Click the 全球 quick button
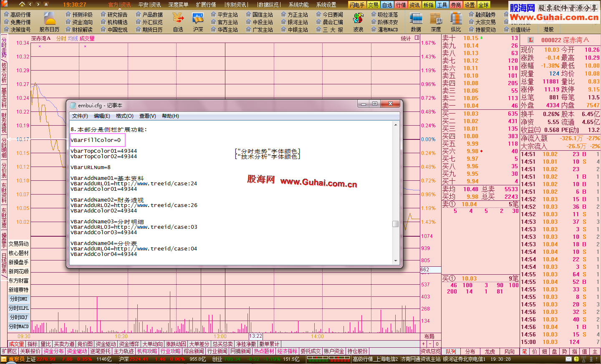 (x=483, y=5)
